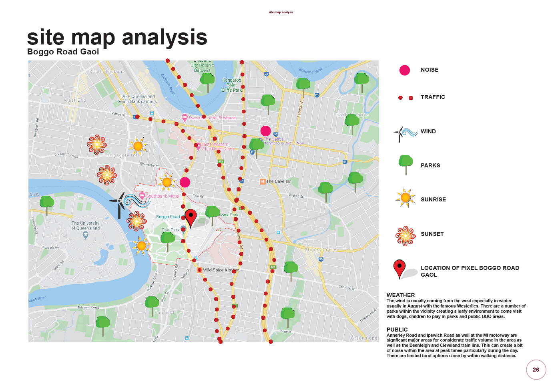Click the 'site map analysis' heading
Screen dimensions: 560x392
(x=117, y=37)
